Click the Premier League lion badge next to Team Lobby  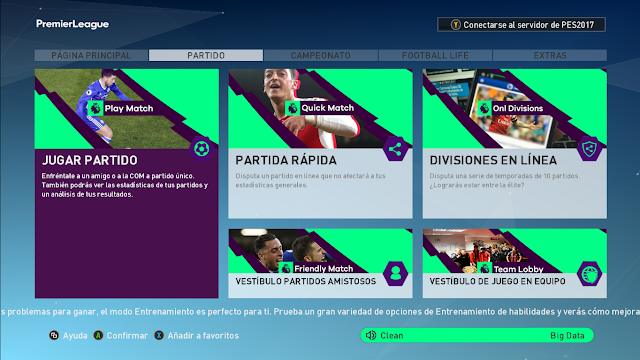tap(484, 268)
